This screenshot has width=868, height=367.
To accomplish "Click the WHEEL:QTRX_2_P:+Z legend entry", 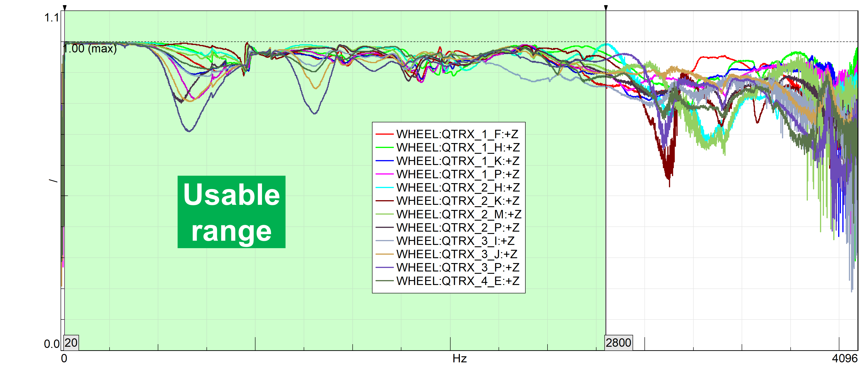I will coord(458,227).
